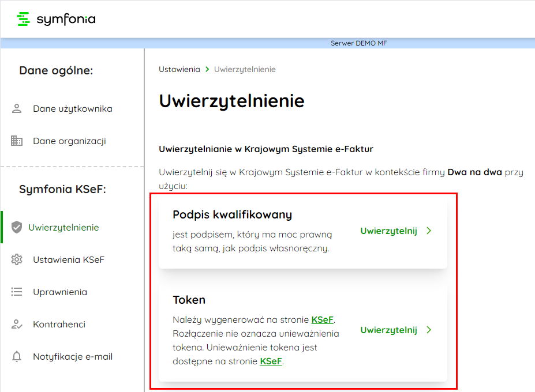Click the chevron arrow in Podpis kwalifikowany card
The width and height of the screenshot is (535, 392).
pyautogui.click(x=429, y=231)
